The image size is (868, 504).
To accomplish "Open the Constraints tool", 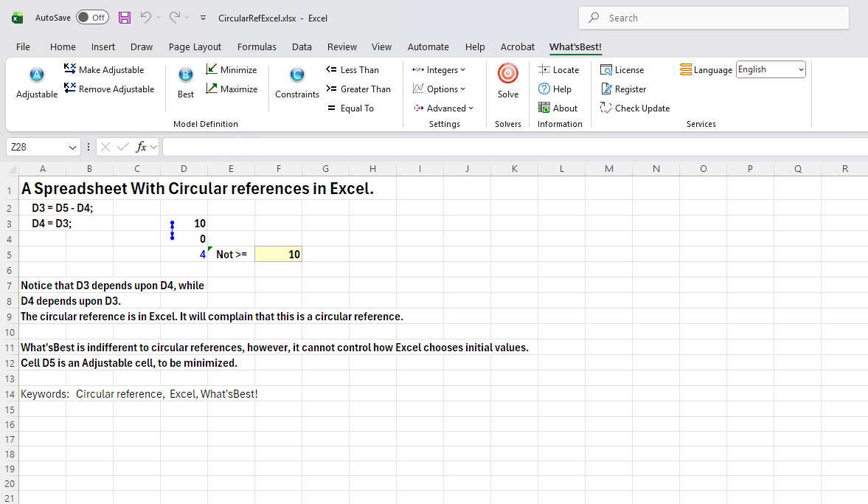I will tap(296, 75).
